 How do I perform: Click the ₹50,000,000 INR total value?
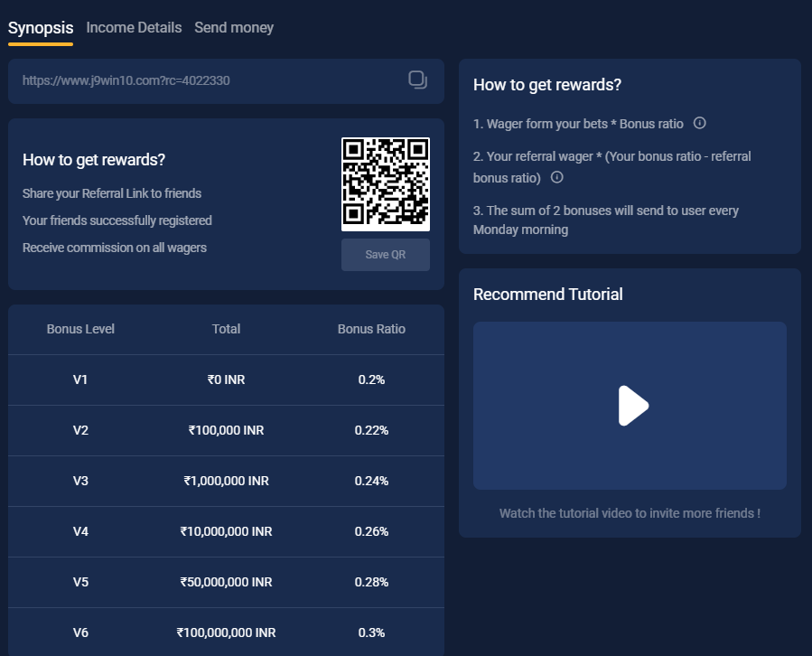tap(226, 583)
